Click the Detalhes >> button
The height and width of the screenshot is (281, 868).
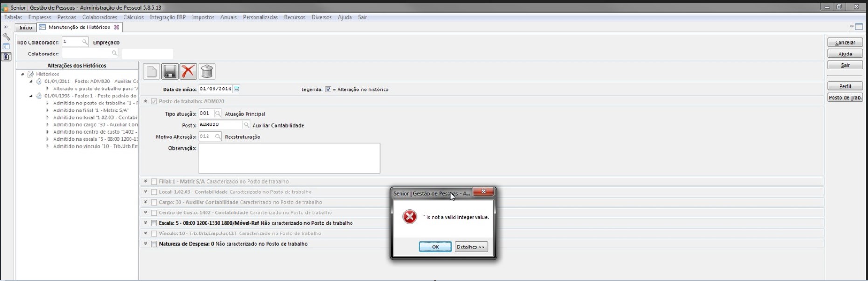pyautogui.click(x=471, y=247)
